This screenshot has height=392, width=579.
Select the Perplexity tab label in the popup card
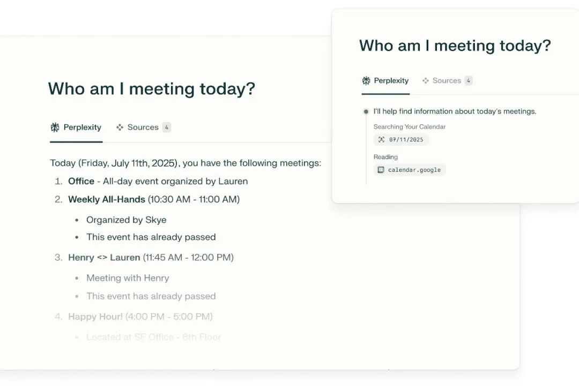[x=391, y=81]
